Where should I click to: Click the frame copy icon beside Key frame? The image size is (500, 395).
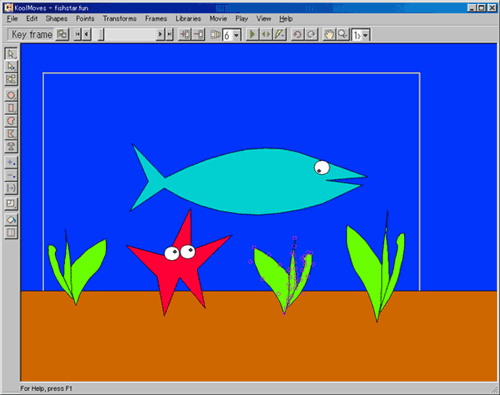coord(62,34)
